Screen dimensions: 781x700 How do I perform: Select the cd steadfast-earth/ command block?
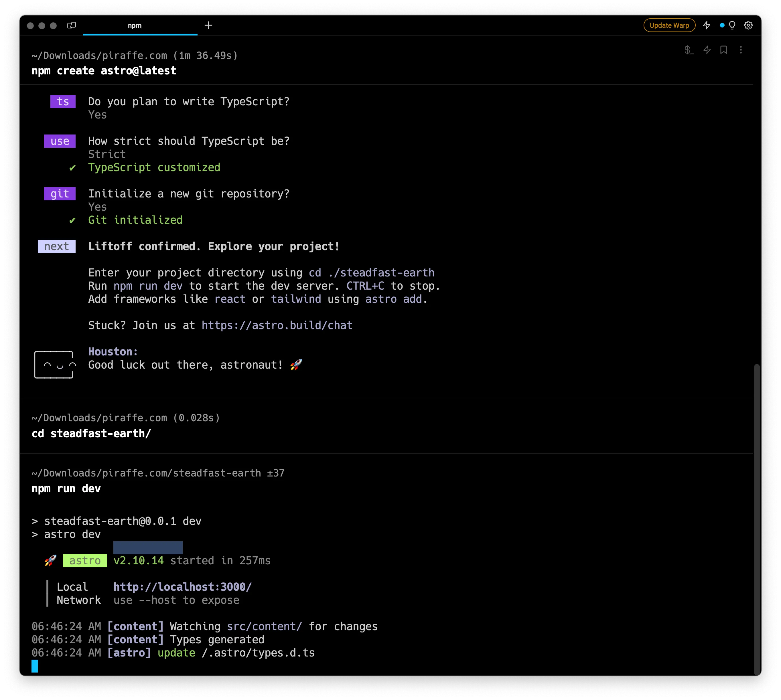(x=91, y=434)
